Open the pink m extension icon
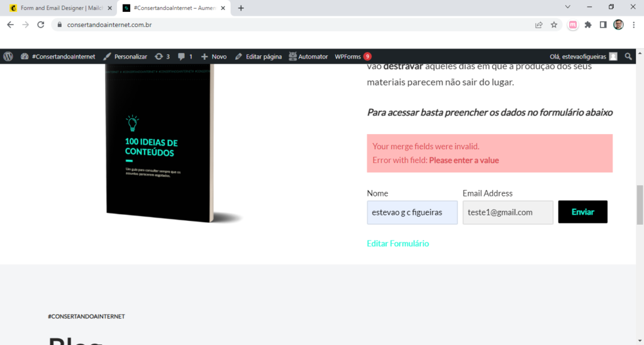 [x=572, y=25]
